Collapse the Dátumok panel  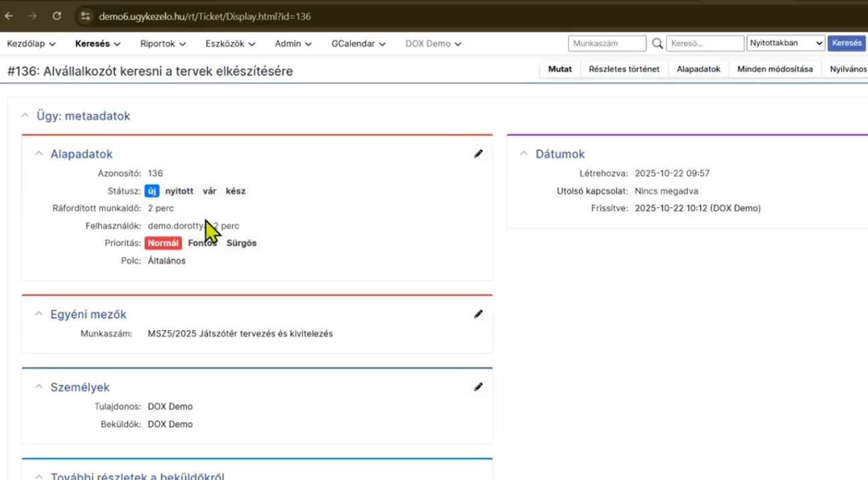point(523,154)
